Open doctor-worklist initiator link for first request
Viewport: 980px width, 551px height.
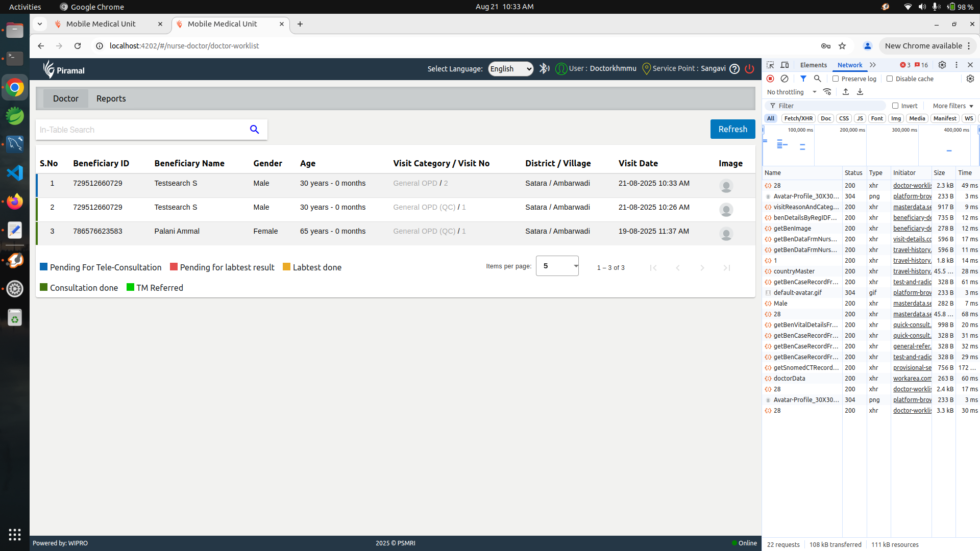(912, 186)
